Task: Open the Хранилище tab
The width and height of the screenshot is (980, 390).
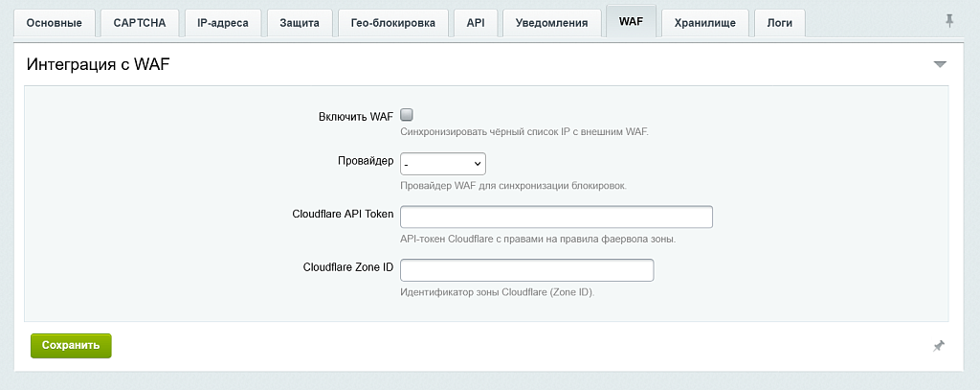Action: pyautogui.click(x=705, y=23)
